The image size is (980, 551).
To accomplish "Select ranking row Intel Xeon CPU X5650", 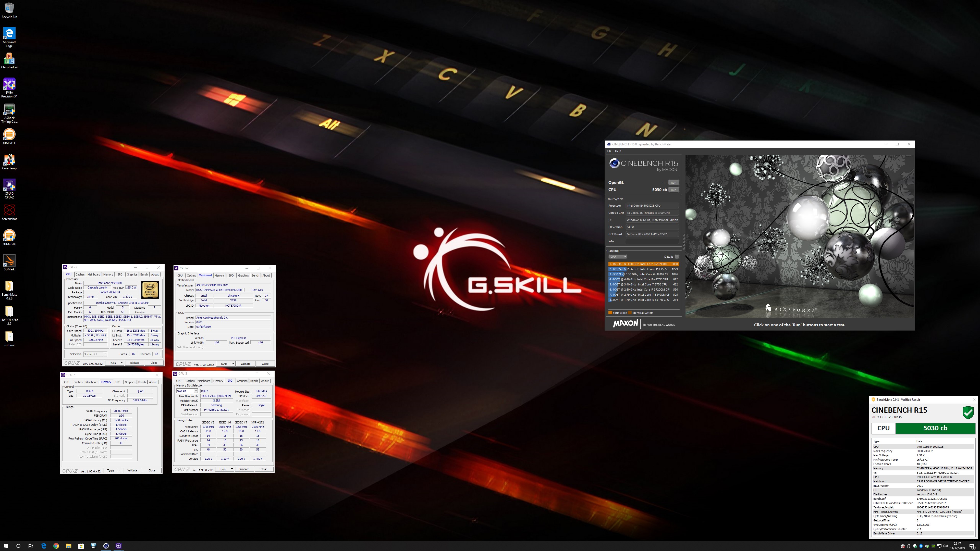I will 643,269.
